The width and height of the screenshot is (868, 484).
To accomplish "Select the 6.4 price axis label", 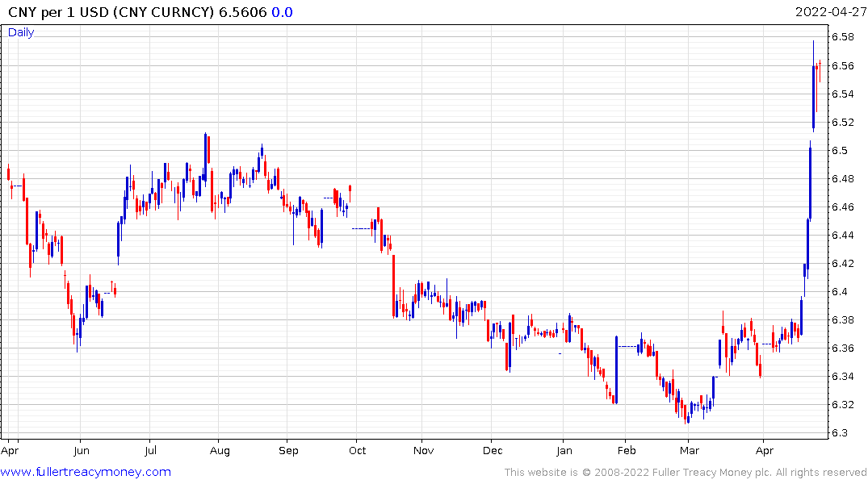I will click(x=839, y=291).
